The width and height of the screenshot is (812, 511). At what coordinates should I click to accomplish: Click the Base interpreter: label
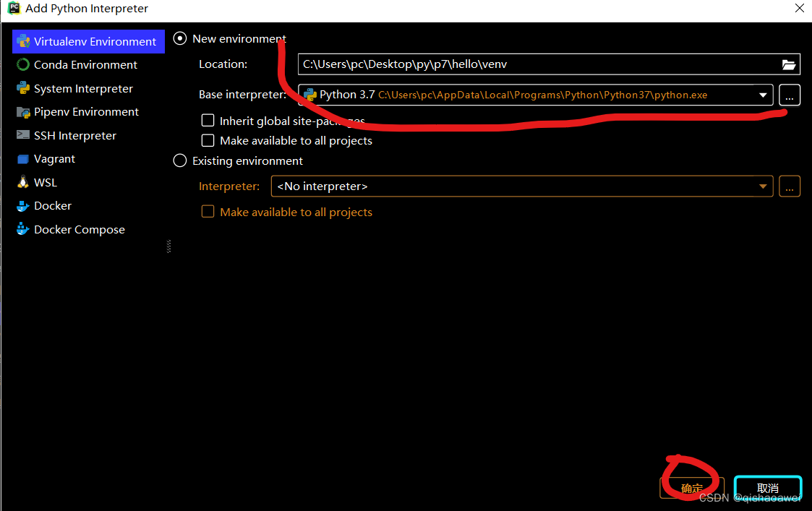pyautogui.click(x=242, y=95)
